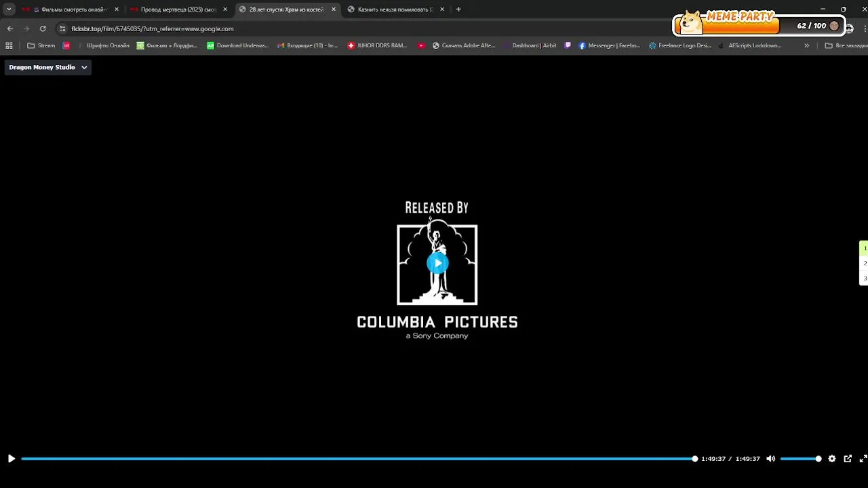This screenshot has height=488, width=868.
Task: Close the '28 лет спустя' tab
Action: pyautogui.click(x=334, y=9)
